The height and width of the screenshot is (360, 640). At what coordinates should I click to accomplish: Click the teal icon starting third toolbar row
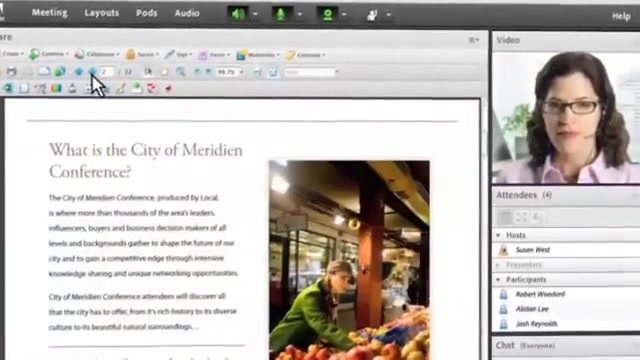(x=8, y=88)
